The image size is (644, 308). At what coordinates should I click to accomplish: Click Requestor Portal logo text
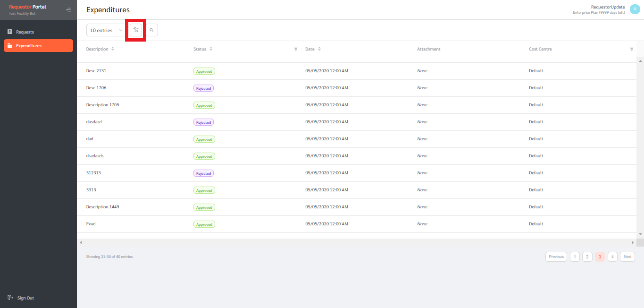pos(27,7)
